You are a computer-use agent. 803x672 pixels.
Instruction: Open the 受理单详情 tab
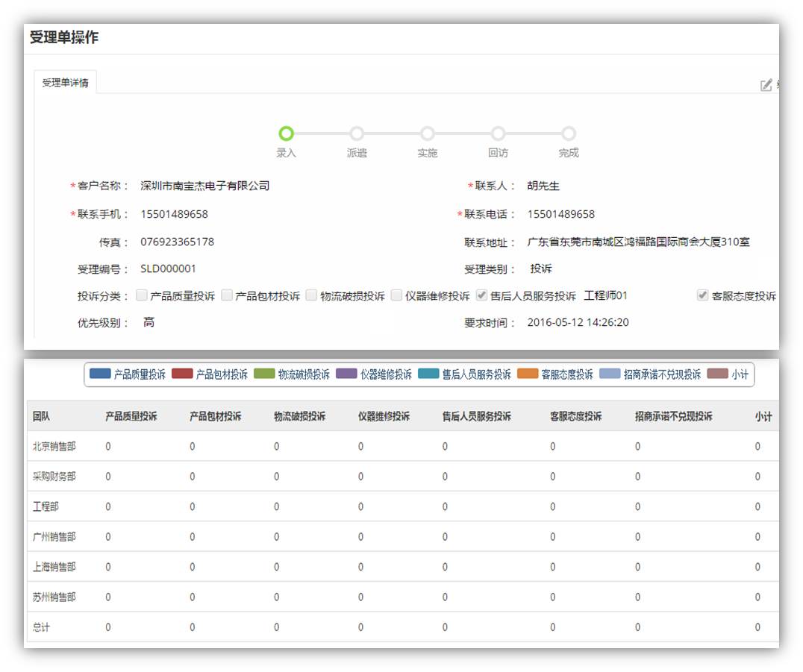point(65,83)
